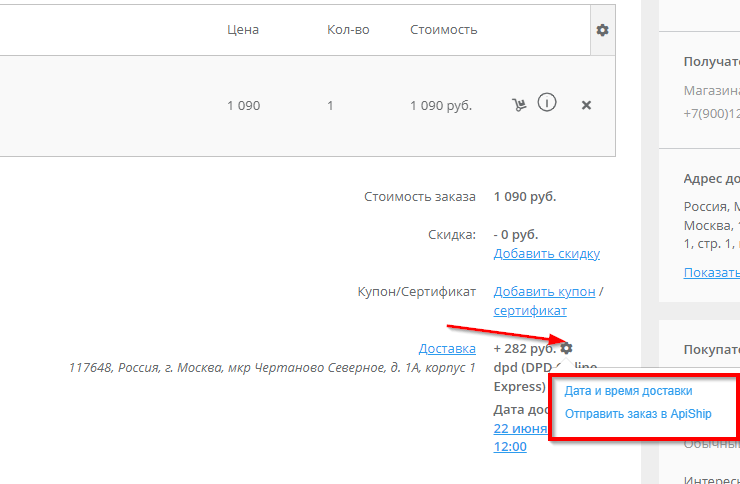Click quantity value "1" in product row

[330, 105]
